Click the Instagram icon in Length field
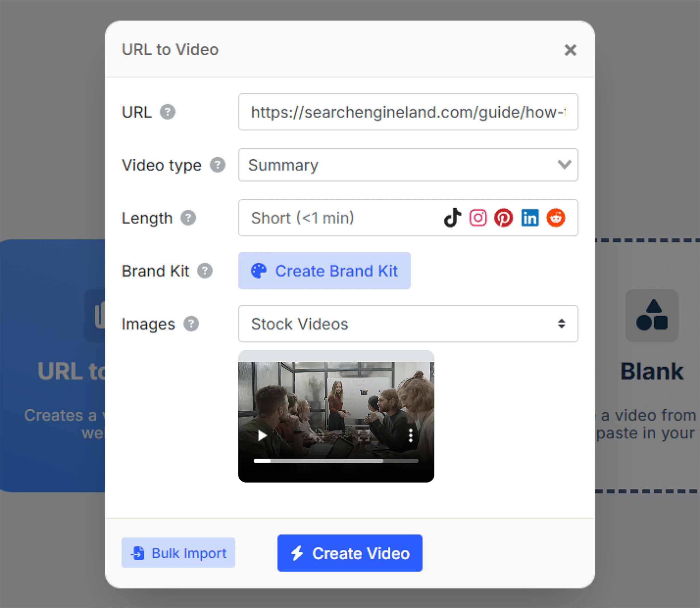Screen dimensions: 700x608 [478, 217]
